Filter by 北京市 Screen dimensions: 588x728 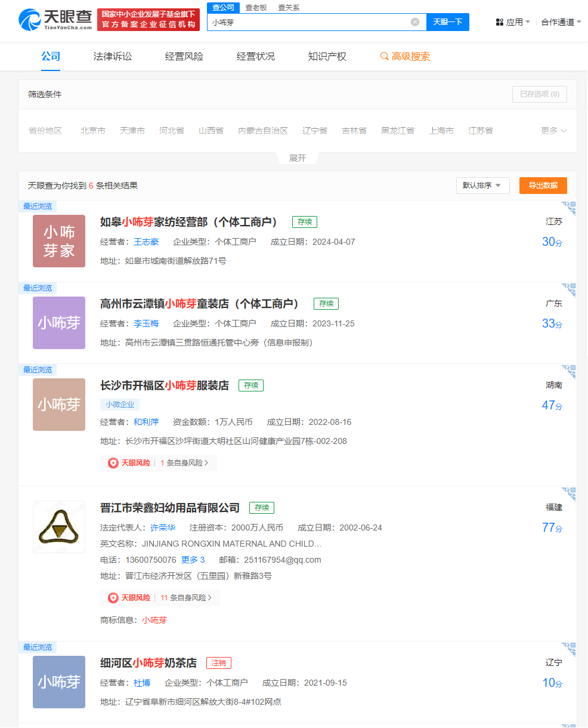tap(93, 131)
